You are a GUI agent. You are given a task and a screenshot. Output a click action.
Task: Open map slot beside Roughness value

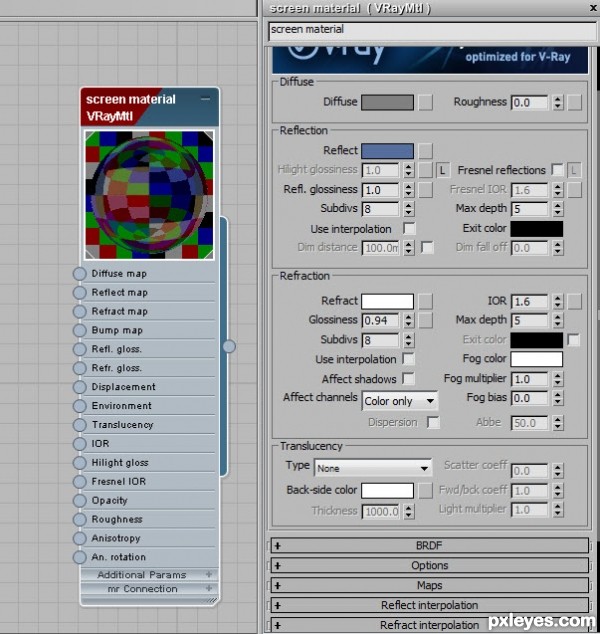[574, 102]
